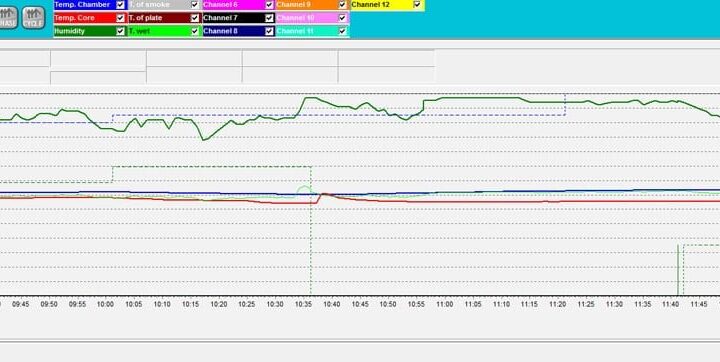Toggle the Humidity channel checkbox
The width and height of the screenshot is (720, 362).
(120, 31)
